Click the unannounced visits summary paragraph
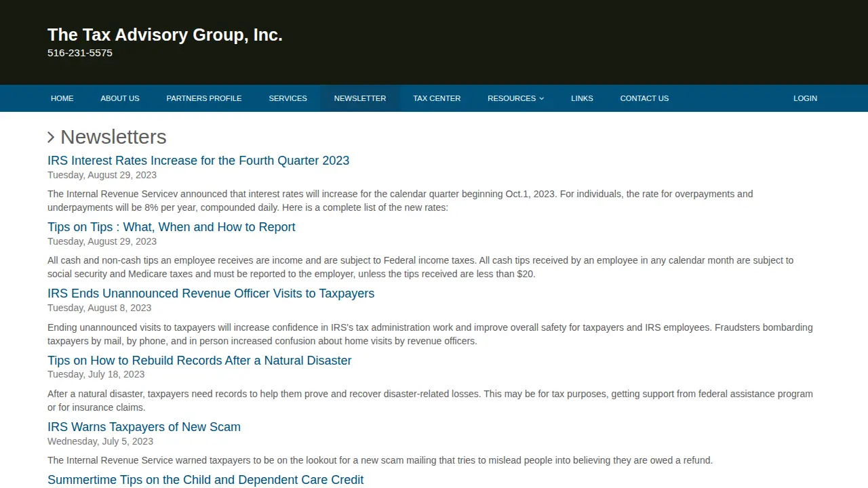868x488 pixels. point(430,334)
